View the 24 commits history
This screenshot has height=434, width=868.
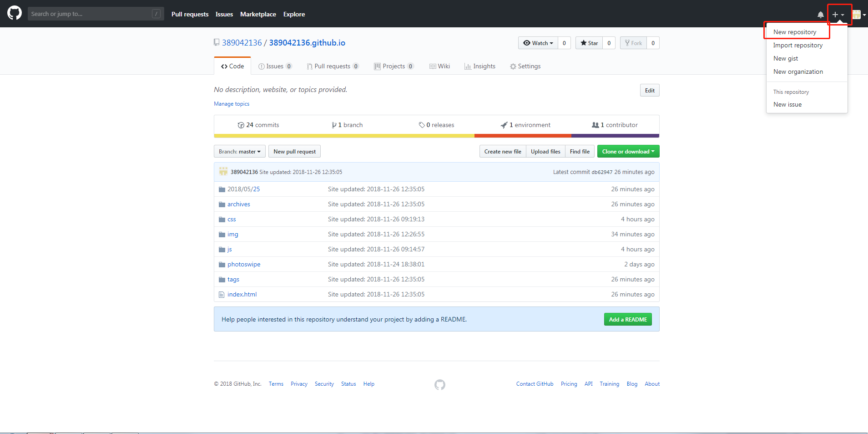(258, 125)
